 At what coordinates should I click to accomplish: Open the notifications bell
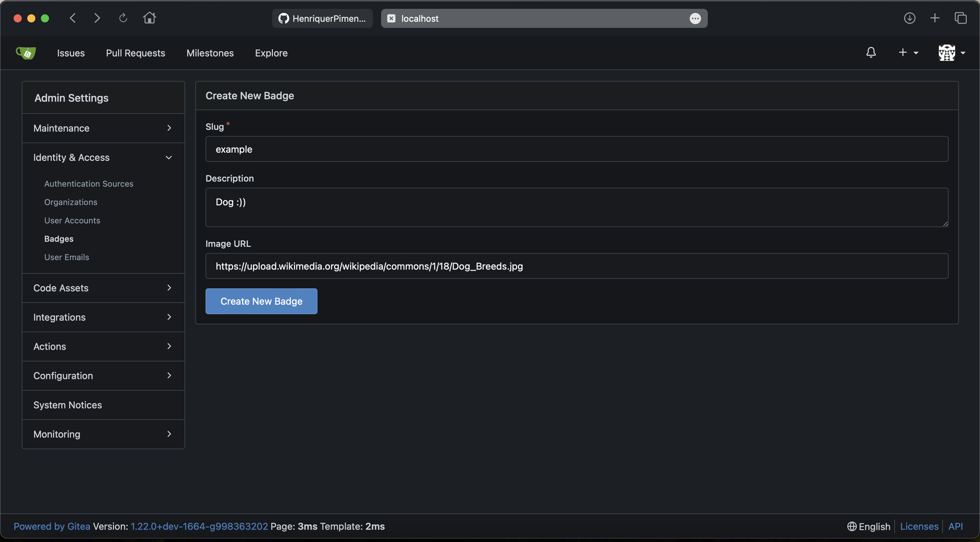click(x=871, y=52)
